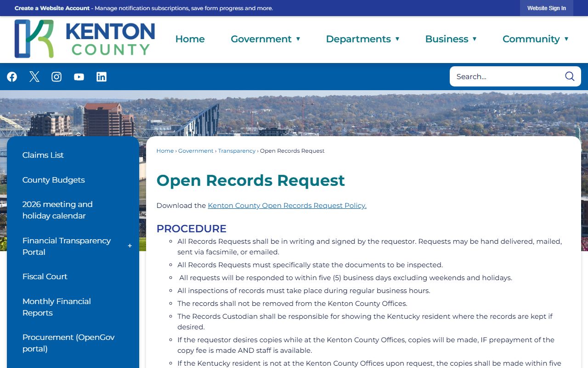Screen dimensions: 588x368
Task: Download the Kenton County Open Records Request Policy
Action: click(x=287, y=206)
